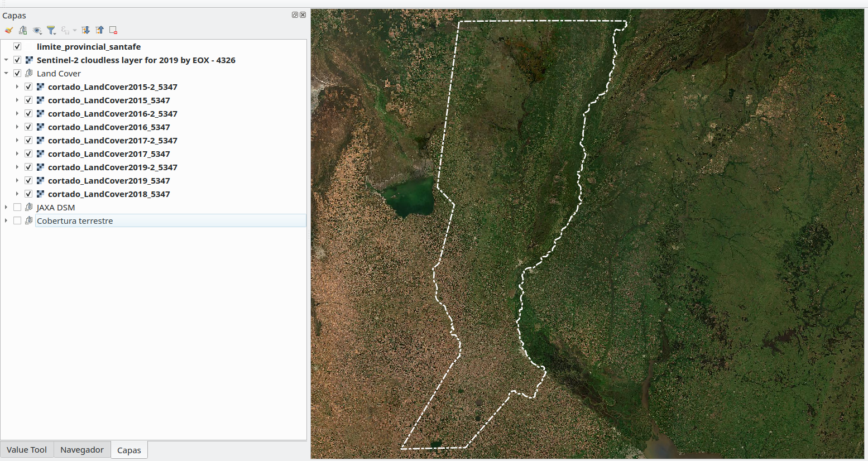
Task: Uncheck the limite_provincial_santafe layer checkbox
Action: [x=17, y=47]
